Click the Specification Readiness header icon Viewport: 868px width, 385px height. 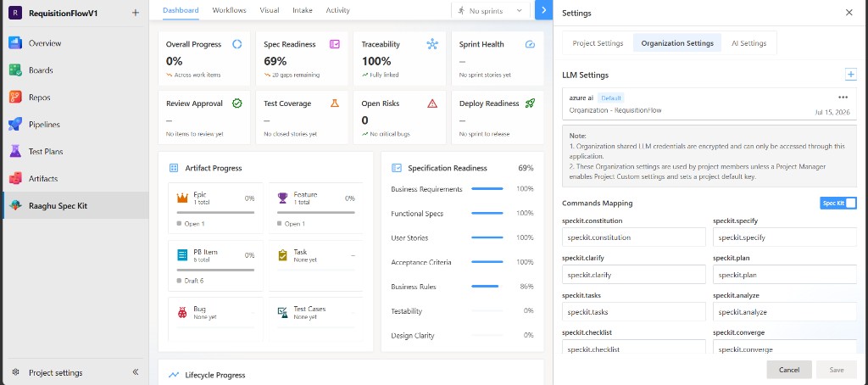[397, 168]
